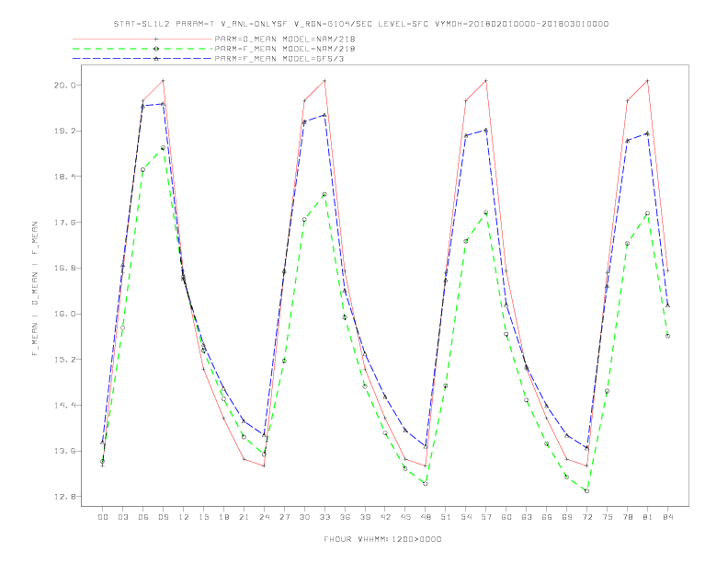Viewport: 728px width, 563px height.
Task: Click x-axis forecast hour label 72
Action: pyautogui.click(x=587, y=517)
